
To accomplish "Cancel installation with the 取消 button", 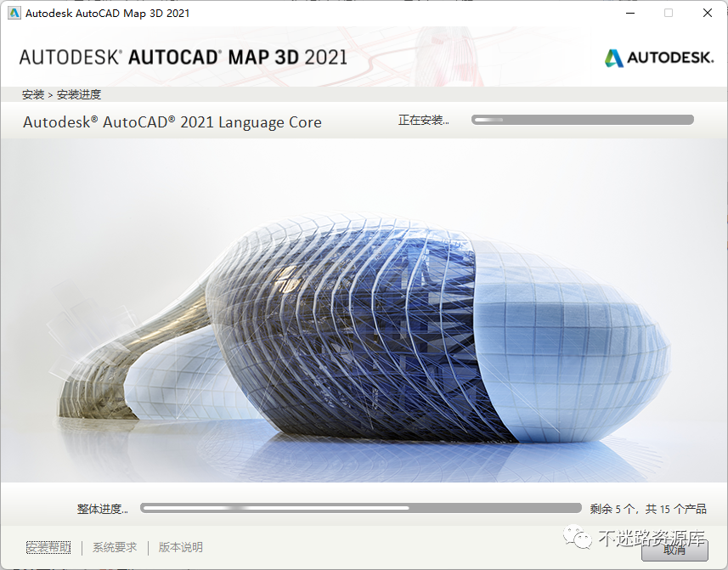I will tap(674, 550).
